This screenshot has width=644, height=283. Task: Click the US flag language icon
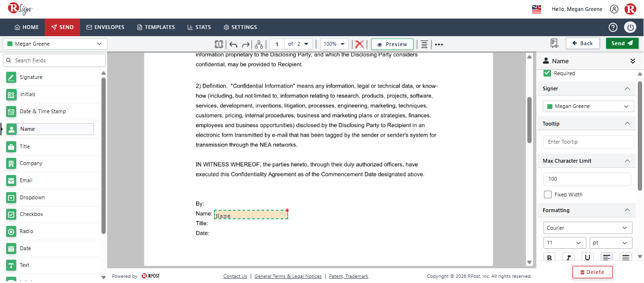pos(537,9)
